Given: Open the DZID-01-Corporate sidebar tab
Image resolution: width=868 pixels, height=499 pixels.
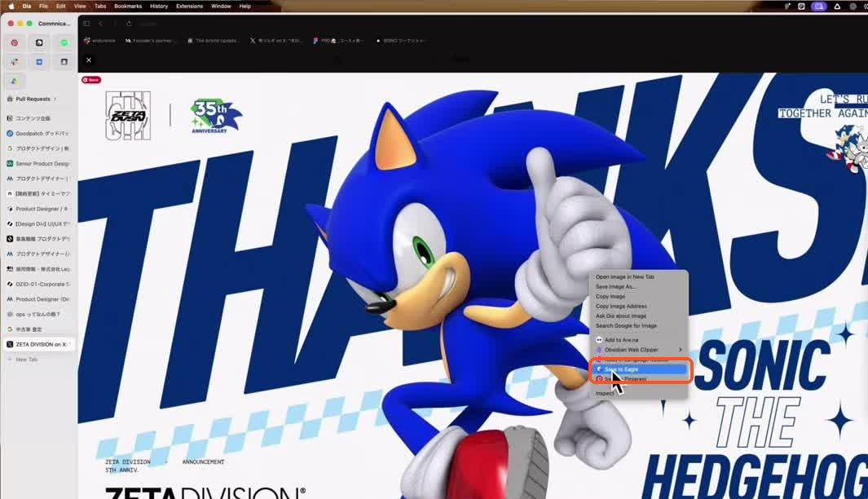Looking at the screenshot, I should point(39,284).
